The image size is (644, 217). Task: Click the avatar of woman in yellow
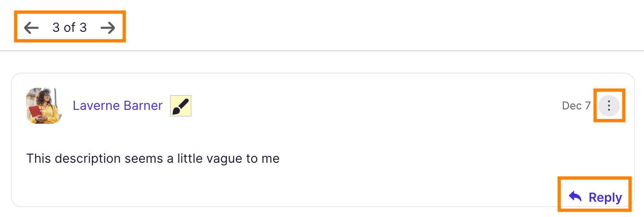click(x=44, y=106)
